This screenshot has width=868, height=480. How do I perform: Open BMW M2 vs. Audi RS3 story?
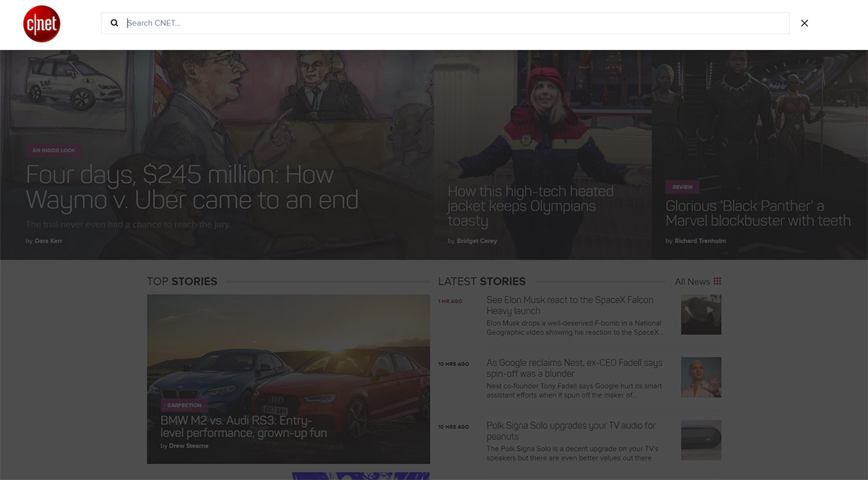pyautogui.click(x=244, y=426)
